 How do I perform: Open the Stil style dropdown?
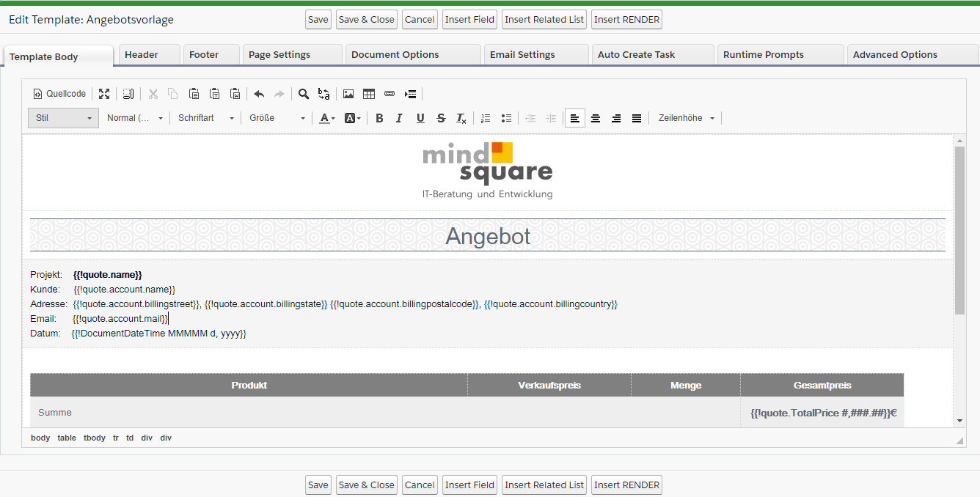(x=63, y=118)
